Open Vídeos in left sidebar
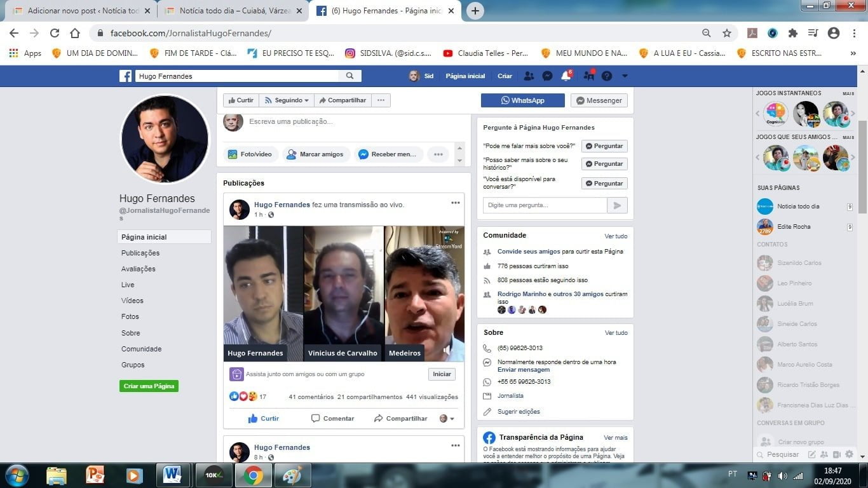This screenshot has height=488, width=868. 132,301
